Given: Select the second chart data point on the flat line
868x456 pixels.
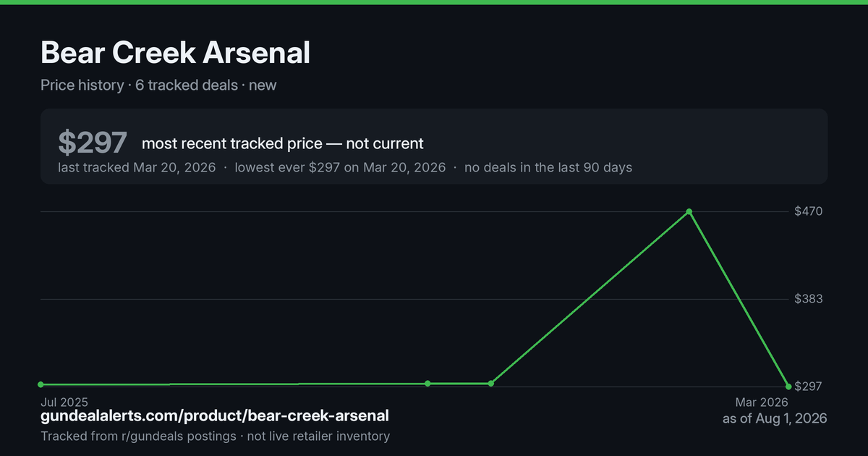Looking at the screenshot, I should pyautogui.click(x=428, y=383).
